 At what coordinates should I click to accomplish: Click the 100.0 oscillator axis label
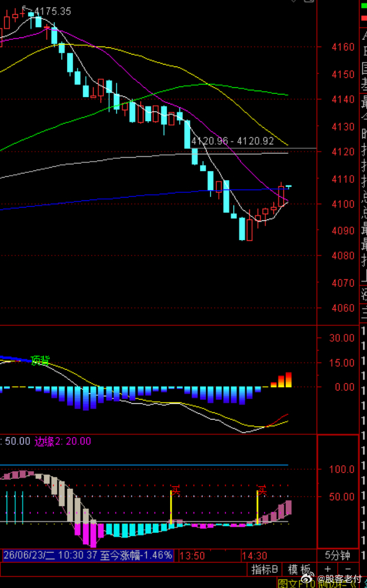[x=342, y=470]
